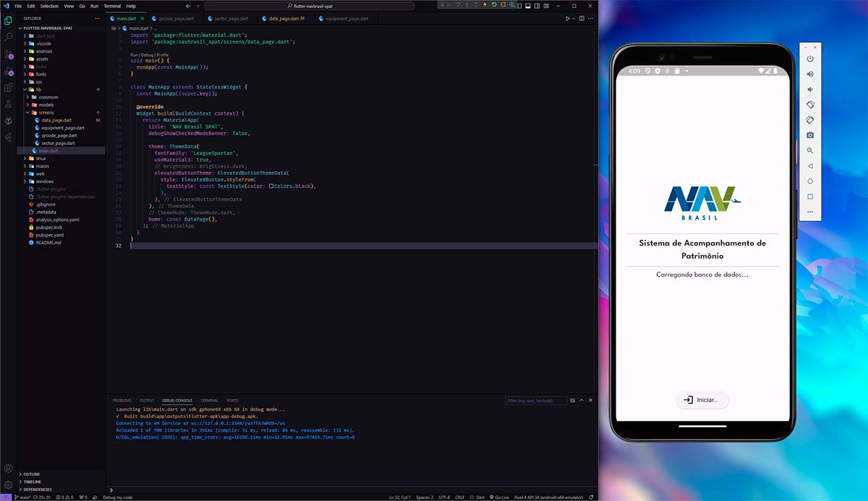The image size is (868, 501).
Task: Click the emulator Overview square icon
Action: pyautogui.click(x=810, y=197)
